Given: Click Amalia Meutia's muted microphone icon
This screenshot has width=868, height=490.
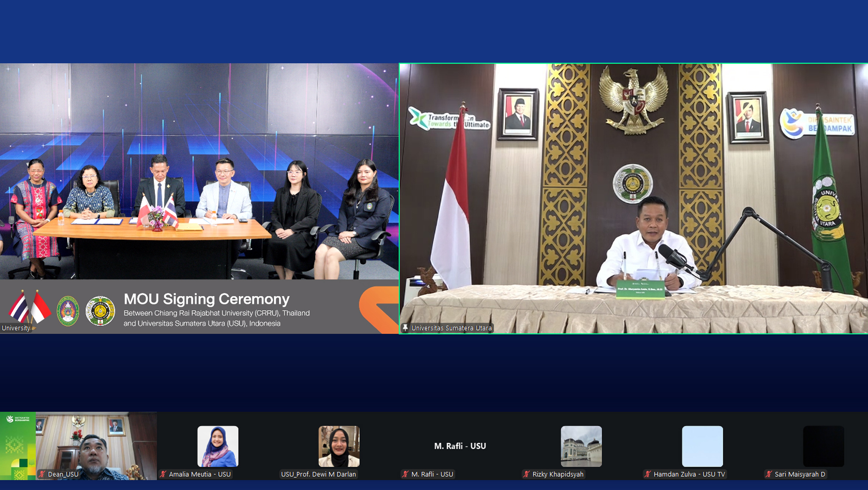Looking at the screenshot, I should click(x=163, y=474).
